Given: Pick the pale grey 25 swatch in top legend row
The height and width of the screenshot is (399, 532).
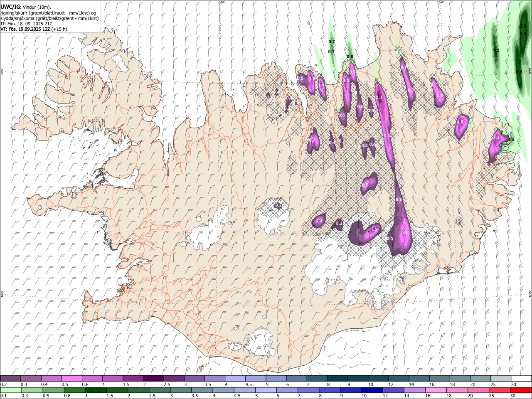Looking at the screenshot, I should click(x=501, y=379).
